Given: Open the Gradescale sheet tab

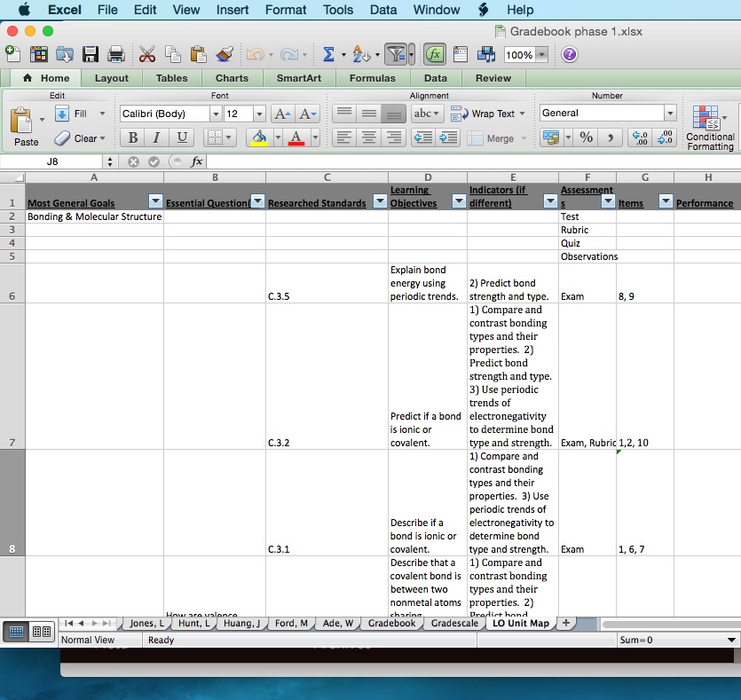Looking at the screenshot, I should [x=454, y=624].
